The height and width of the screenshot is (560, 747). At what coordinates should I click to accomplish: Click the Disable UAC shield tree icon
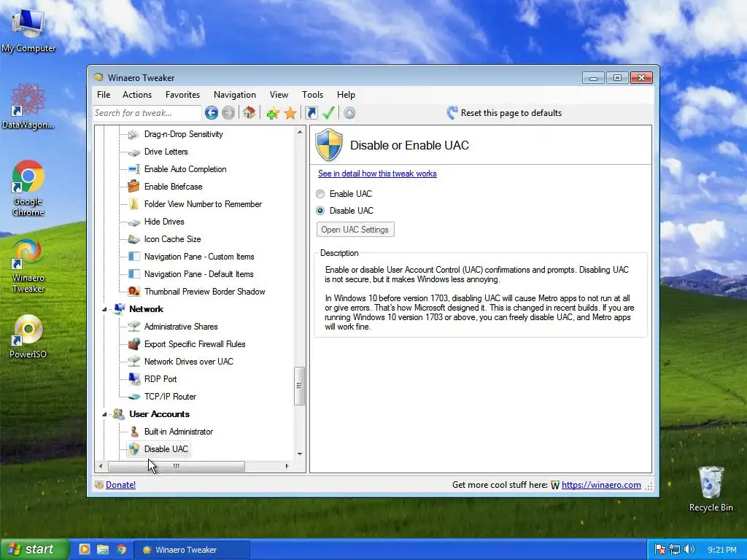[x=134, y=449]
